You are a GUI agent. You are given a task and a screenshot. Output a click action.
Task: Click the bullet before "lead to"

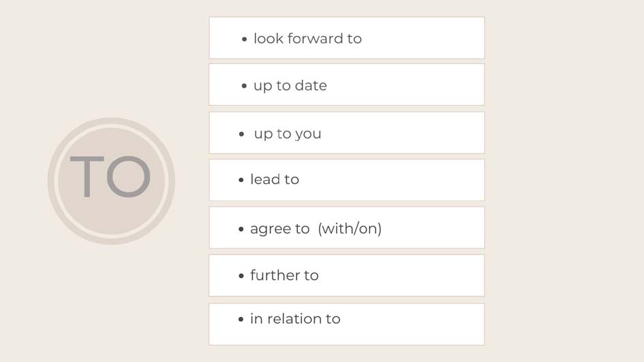tap(241, 181)
